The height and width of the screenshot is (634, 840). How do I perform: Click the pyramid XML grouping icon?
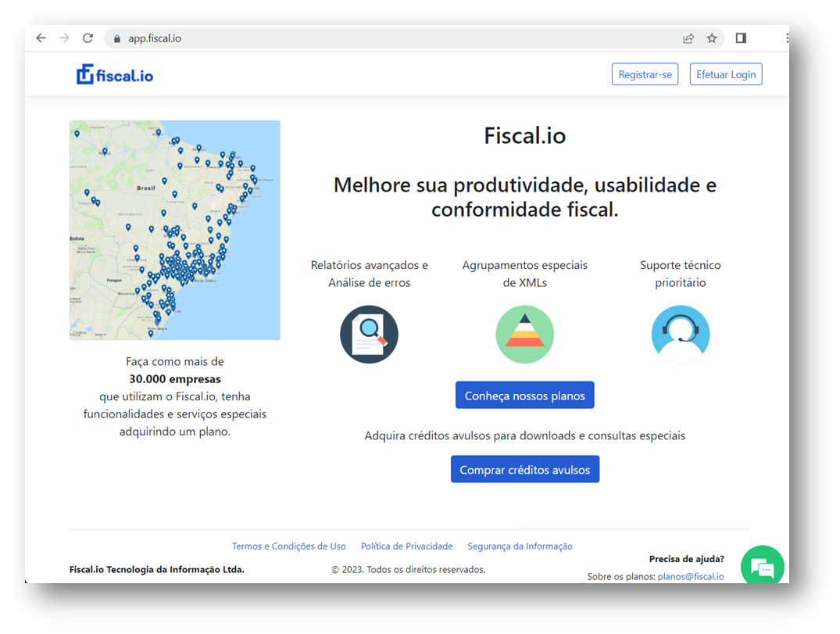(x=525, y=335)
